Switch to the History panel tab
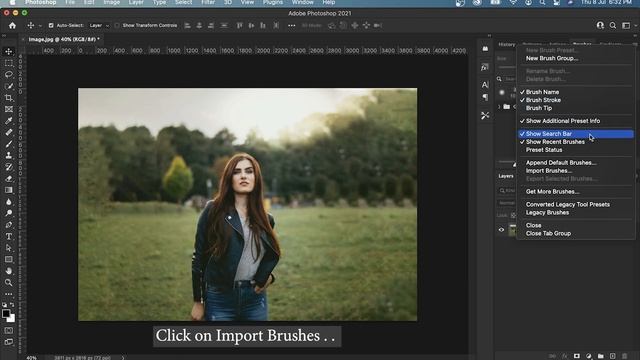Viewport: 640px width, 360px height. tap(507, 44)
